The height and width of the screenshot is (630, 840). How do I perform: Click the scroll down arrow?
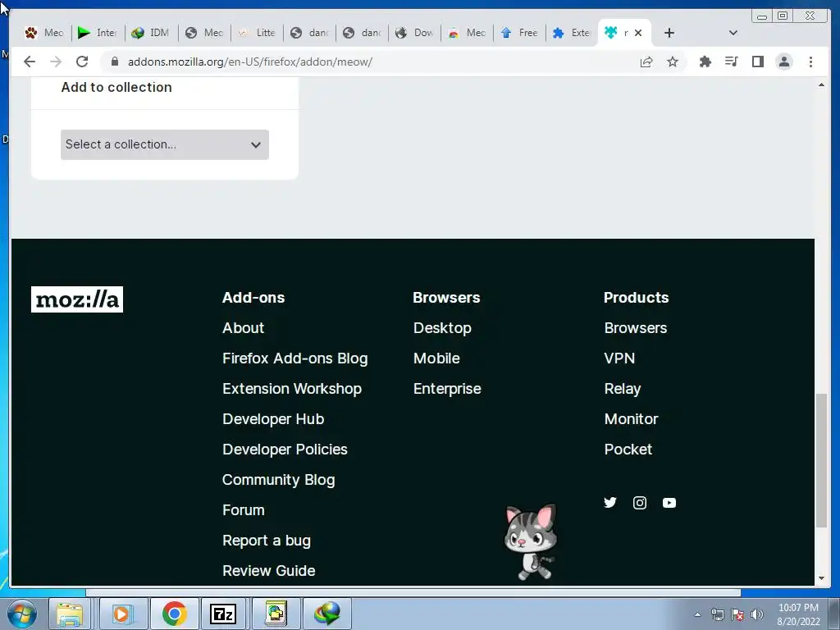tap(821, 578)
